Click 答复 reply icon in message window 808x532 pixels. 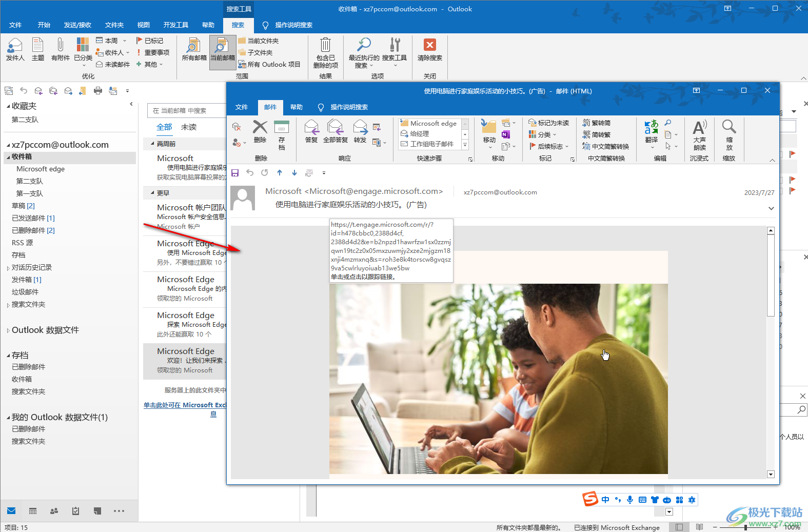point(311,131)
